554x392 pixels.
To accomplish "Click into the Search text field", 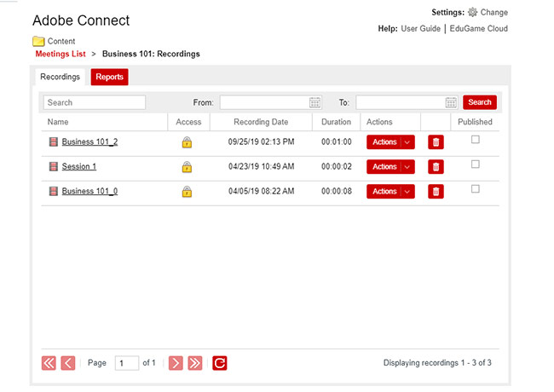I will click(95, 102).
